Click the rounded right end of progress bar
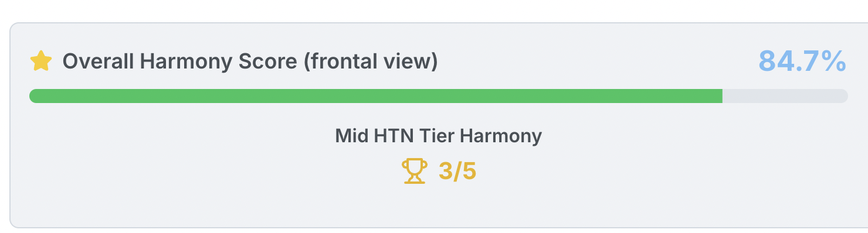The height and width of the screenshot is (233, 868). 844,96
